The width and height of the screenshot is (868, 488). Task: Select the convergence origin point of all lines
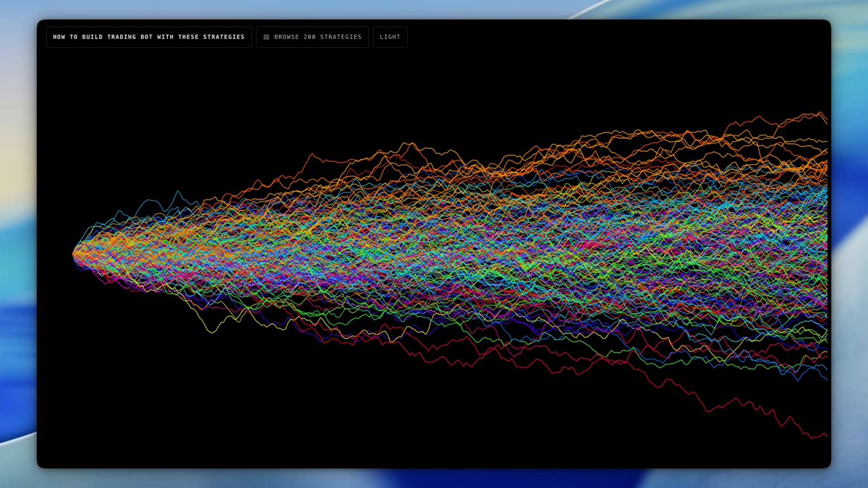75,253
